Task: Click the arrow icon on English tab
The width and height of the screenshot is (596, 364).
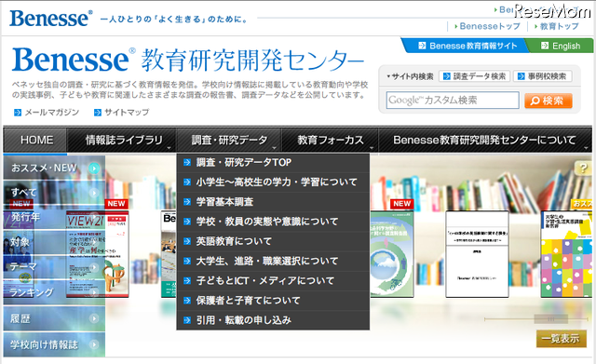Action: point(545,46)
